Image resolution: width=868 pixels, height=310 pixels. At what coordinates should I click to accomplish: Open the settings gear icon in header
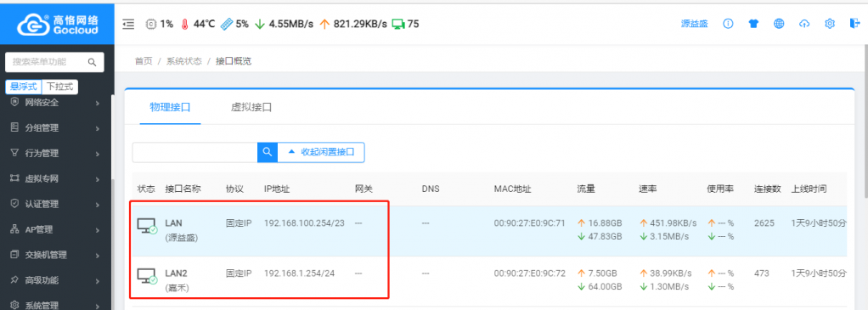tap(829, 24)
